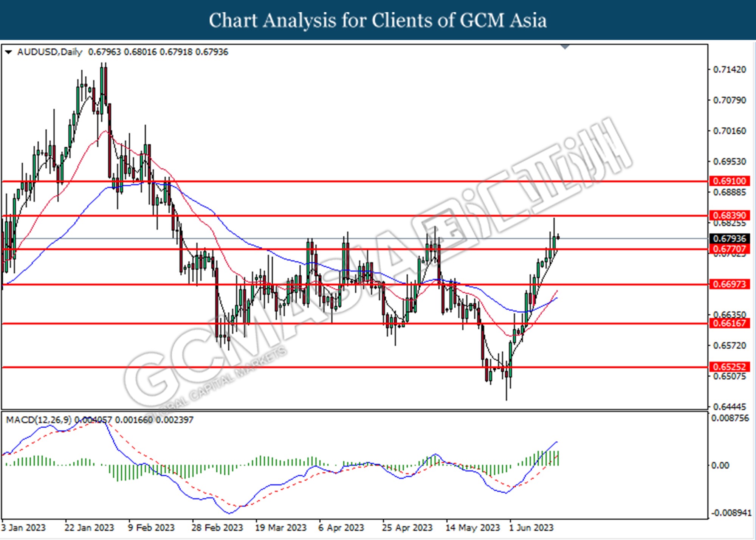The image size is (756, 540).
Task: Click the 0.65075 price axis value
Action: [730, 377]
